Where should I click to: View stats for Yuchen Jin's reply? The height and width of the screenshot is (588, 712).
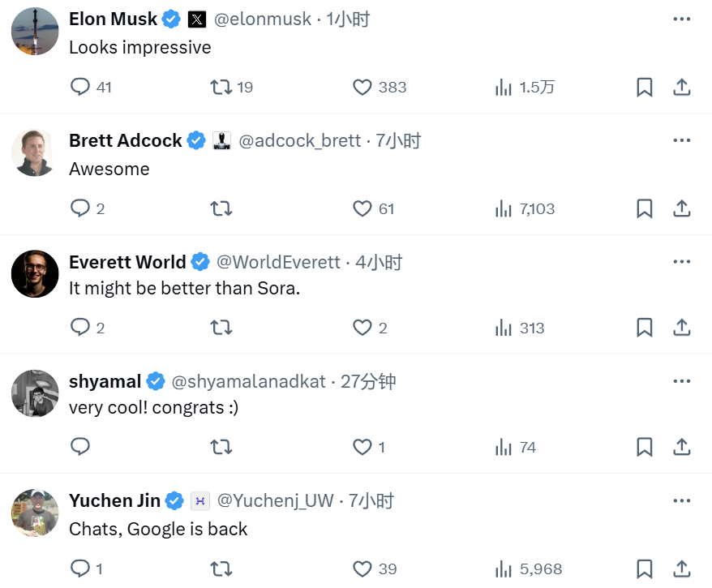pos(504,569)
